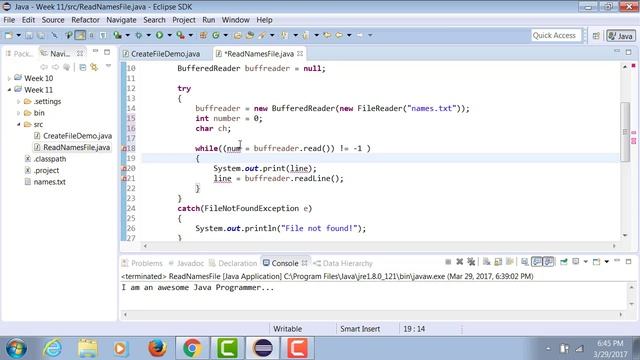Click the Save toolbar icon
This screenshot has height=360, width=640.
pyautogui.click(x=29, y=36)
